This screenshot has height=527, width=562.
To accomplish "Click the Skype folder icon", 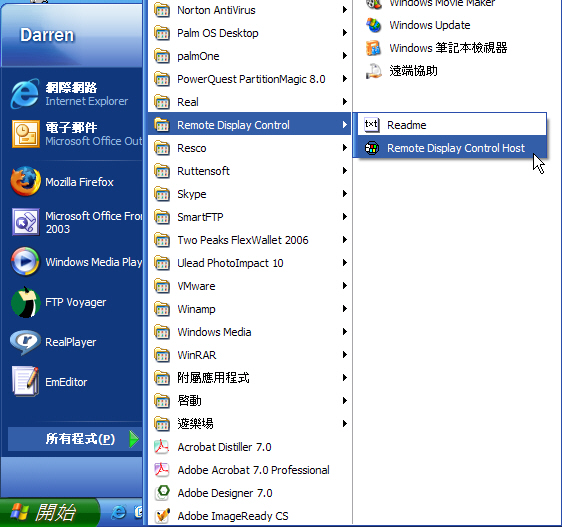I will (162, 194).
